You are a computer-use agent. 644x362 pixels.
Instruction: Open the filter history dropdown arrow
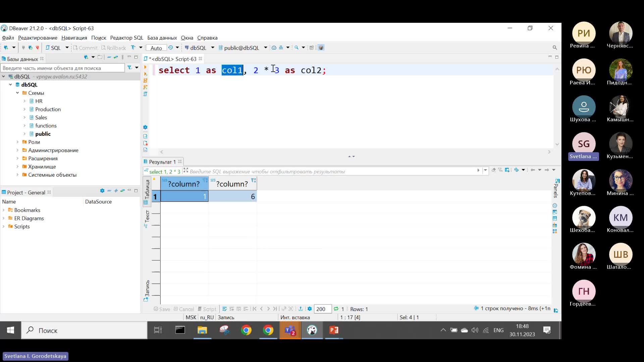click(x=485, y=170)
